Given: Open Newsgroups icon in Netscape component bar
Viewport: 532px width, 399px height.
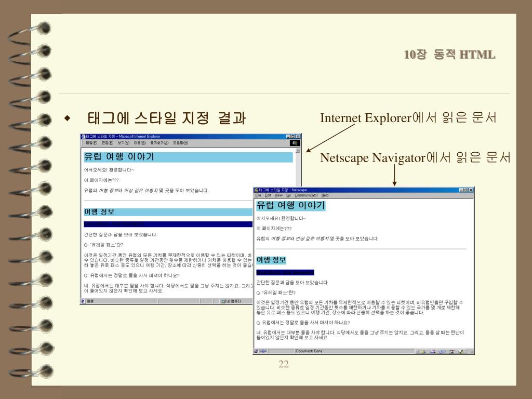Looking at the screenshot, I should pyautogui.click(x=442, y=352).
